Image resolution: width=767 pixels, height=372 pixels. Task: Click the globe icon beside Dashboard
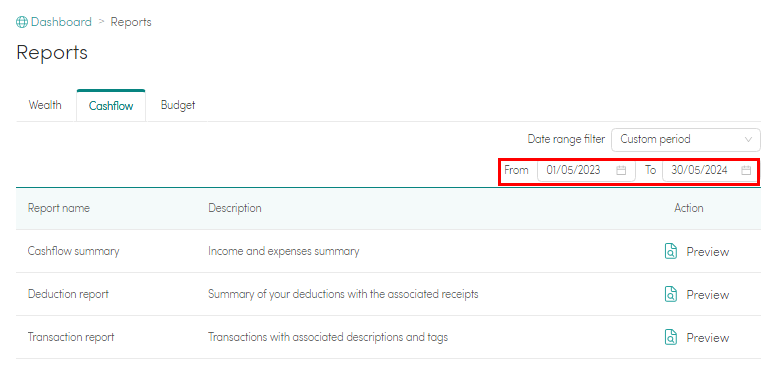[x=22, y=22]
